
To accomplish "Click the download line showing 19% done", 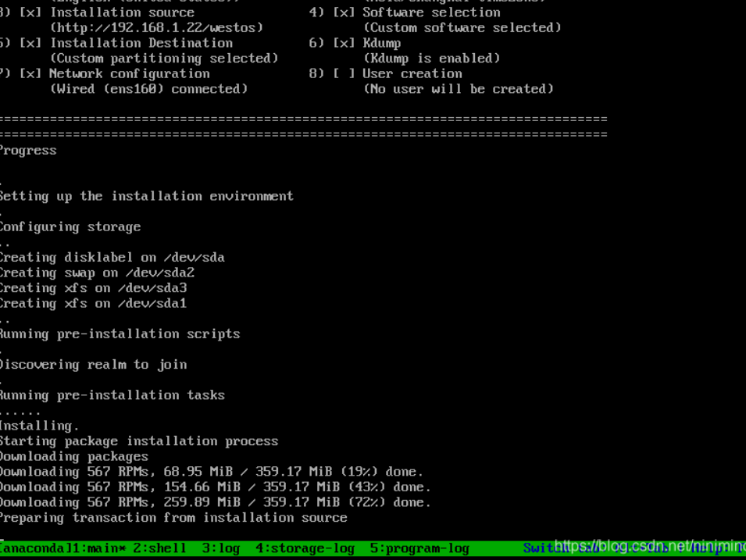I will coord(211,472).
